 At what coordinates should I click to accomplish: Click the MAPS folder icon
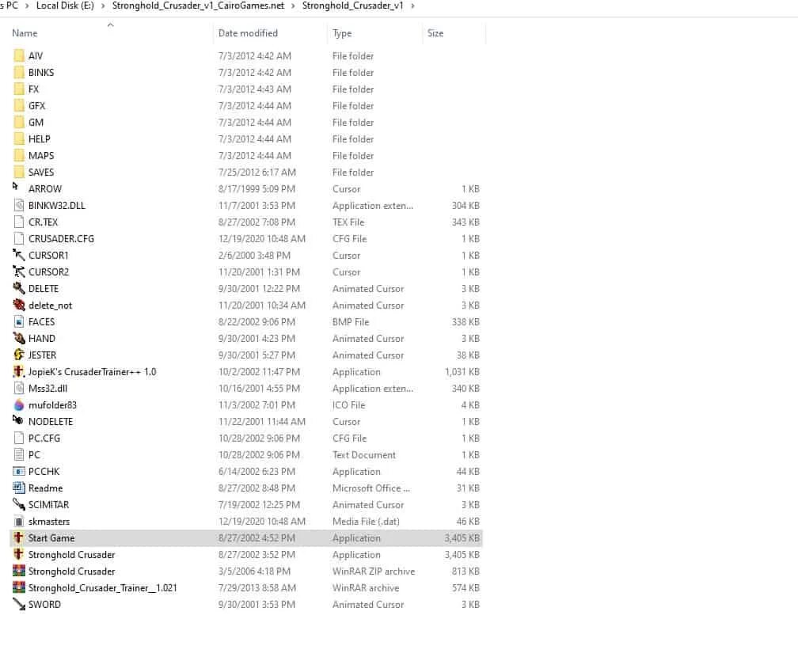pyautogui.click(x=19, y=156)
